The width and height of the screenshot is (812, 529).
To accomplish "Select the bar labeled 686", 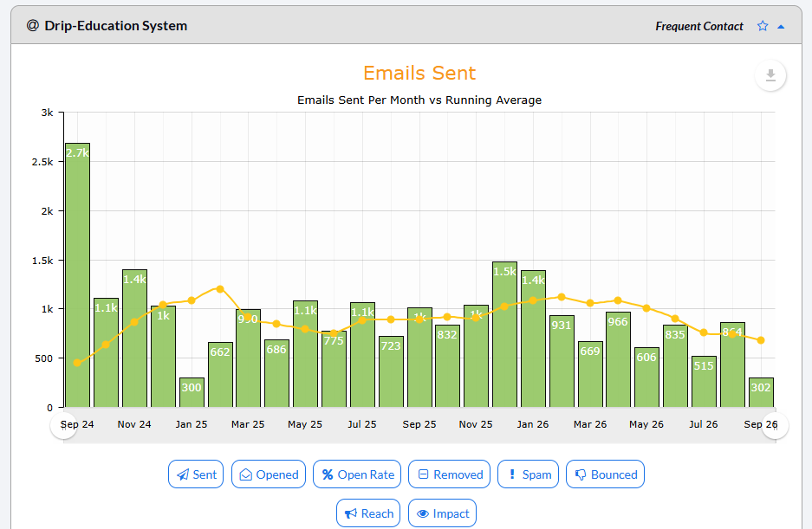I will [276, 374].
